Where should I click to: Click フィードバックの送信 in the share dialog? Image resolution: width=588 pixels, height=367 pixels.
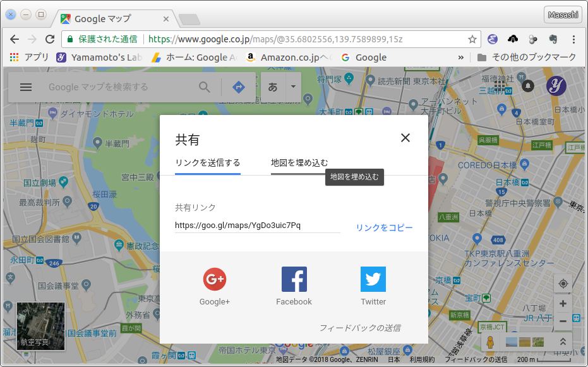point(359,328)
